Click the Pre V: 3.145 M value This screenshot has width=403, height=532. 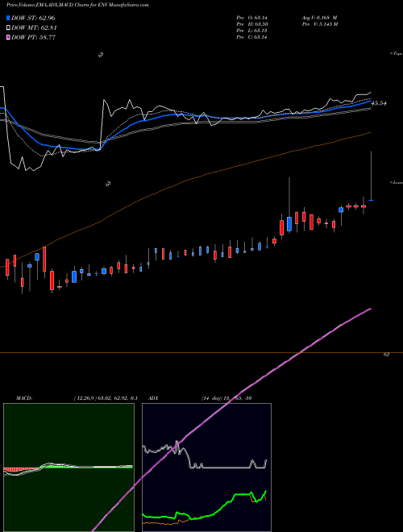[x=319, y=24]
